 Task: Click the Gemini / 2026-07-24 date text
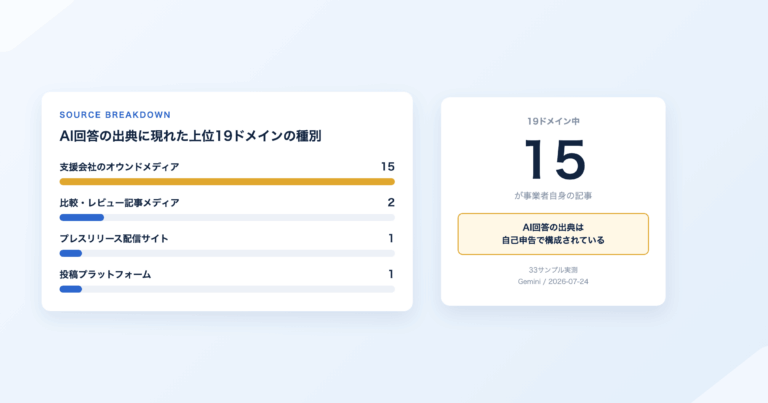click(553, 282)
